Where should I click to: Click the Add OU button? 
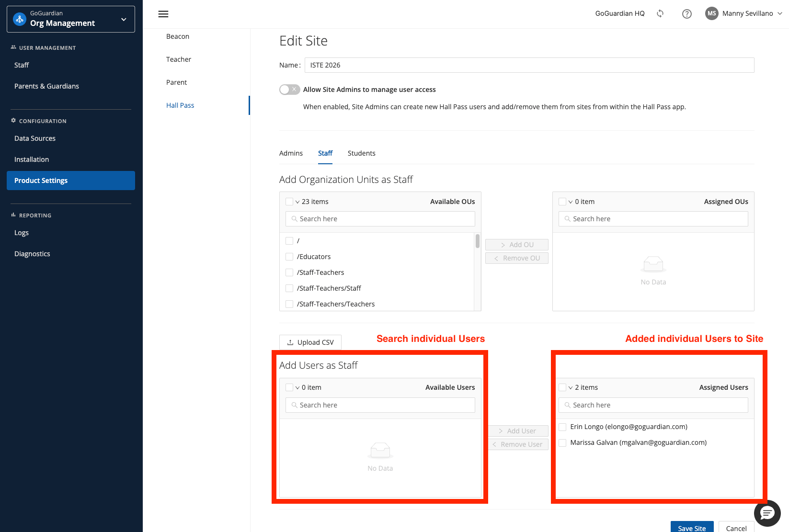click(x=516, y=245)
